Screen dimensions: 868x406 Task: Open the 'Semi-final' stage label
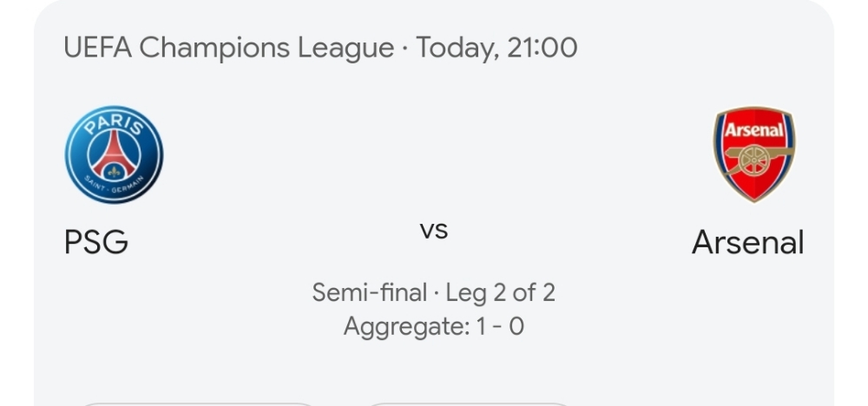click(x=369, y=292)
